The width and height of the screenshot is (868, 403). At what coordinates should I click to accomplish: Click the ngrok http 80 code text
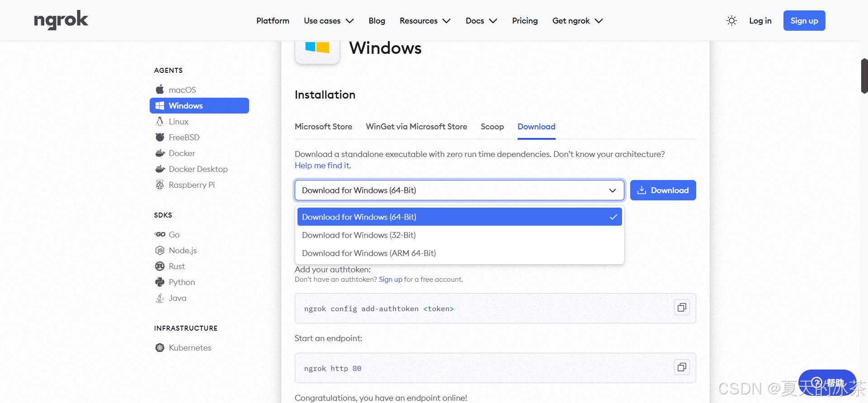point(333,368)
